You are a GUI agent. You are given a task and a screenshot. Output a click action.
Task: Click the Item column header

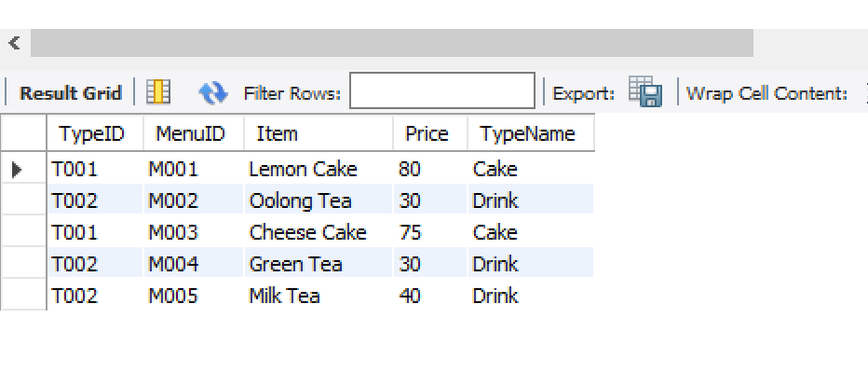[x=319, y=133]
